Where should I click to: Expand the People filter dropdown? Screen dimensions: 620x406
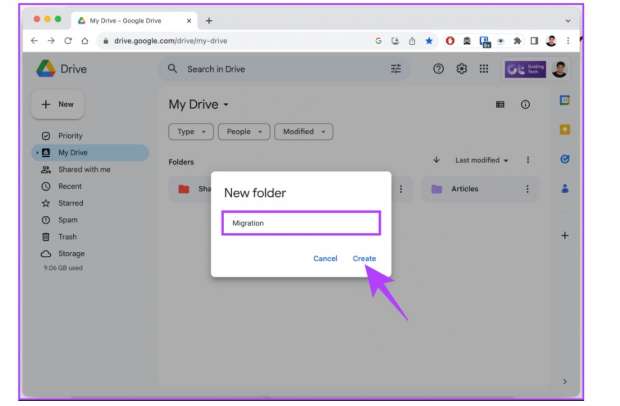point(245,132)
